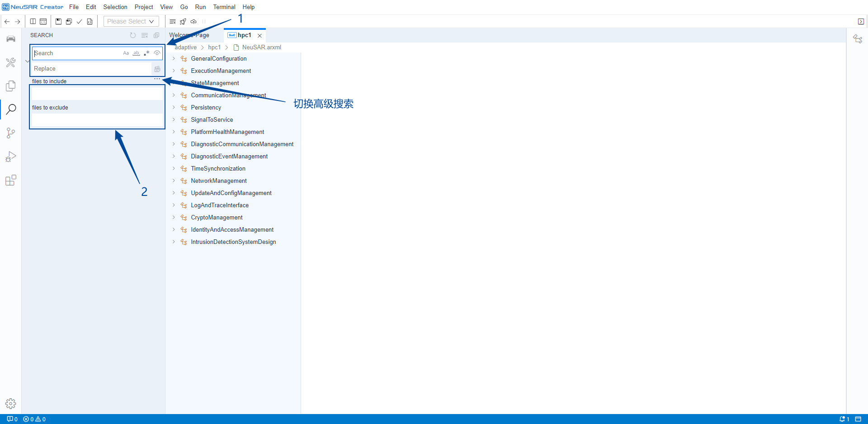Image resolution: width=868 pixels, height=424 pixels.
Task: Toggle Match Whole Word option
Action: point(136,53)
